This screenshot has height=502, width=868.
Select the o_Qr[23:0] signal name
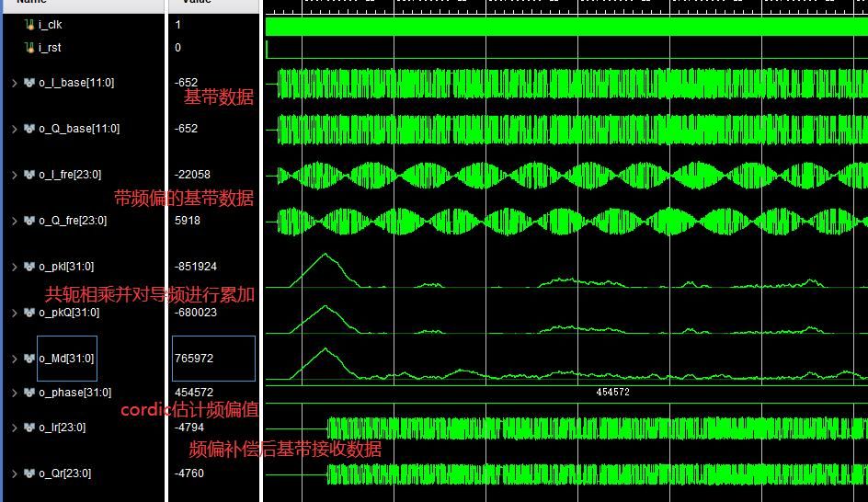tap(64, 473)
